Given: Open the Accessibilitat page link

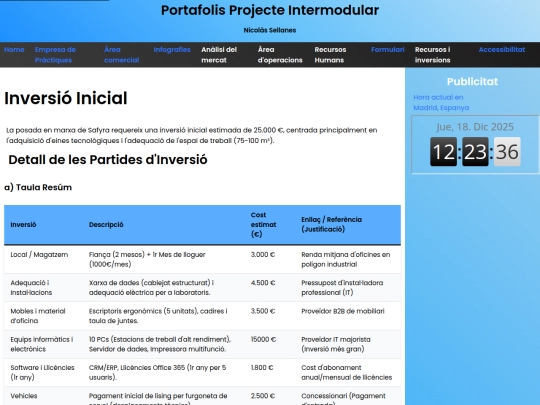Looking at the screenshot, I should (502, 50).
